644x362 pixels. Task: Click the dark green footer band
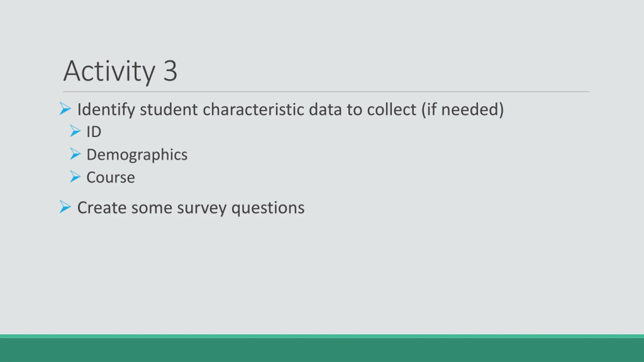point(322,350)
